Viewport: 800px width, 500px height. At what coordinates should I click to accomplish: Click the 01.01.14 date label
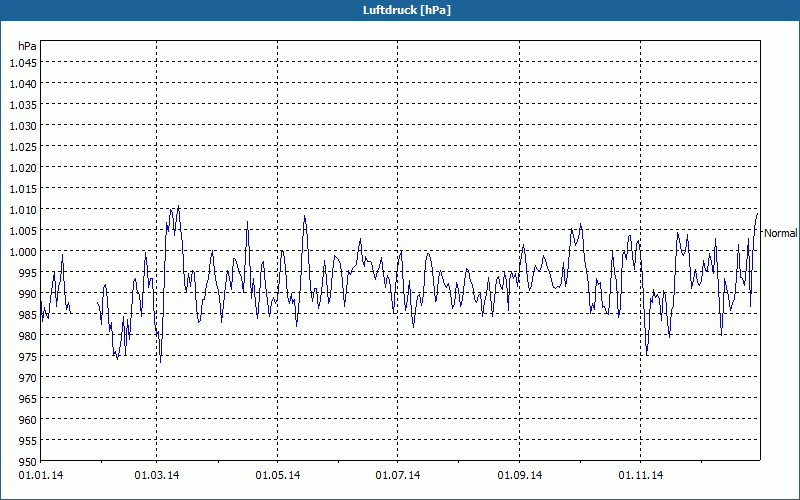click(x=41, y=476)
